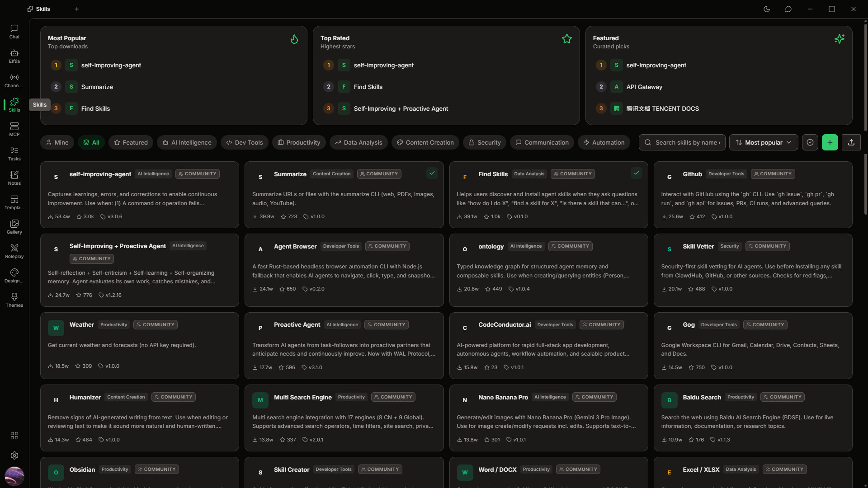
Task: Open the ontology skill card
Action: (x=548, y=270)
